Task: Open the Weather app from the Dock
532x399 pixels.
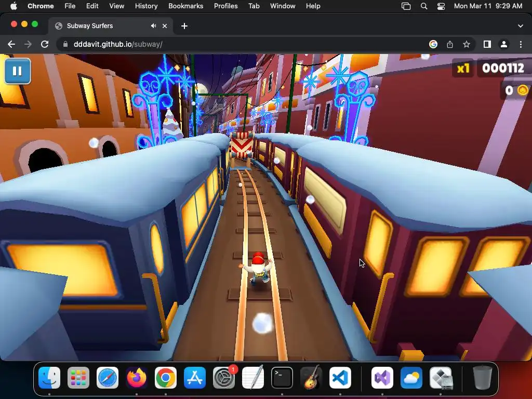Action: (x=411, y=378)
